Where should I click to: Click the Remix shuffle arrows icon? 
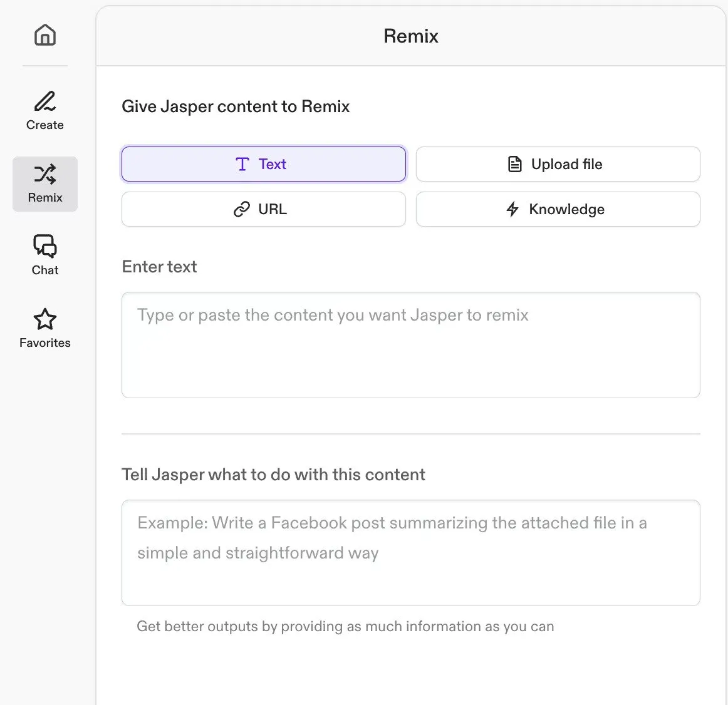(x=44, y=174)
